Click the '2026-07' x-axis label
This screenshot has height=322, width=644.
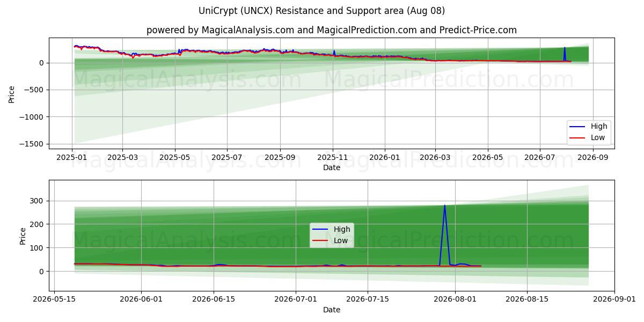pyautogui.click(x=539, y=158)
